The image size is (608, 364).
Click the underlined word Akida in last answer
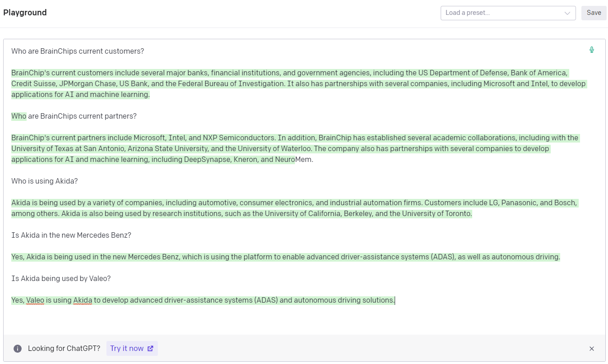pyautogui.click(x=83, y=300)
